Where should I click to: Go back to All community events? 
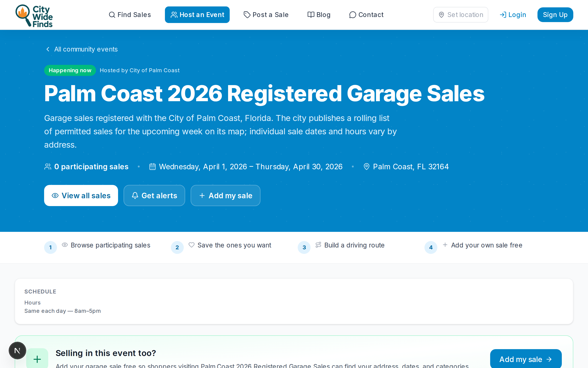82,49
